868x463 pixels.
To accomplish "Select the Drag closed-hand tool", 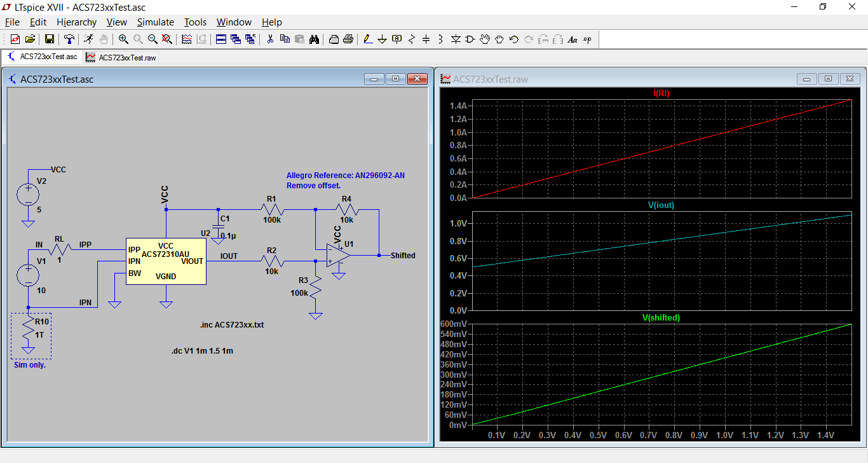I will (499, 39).
